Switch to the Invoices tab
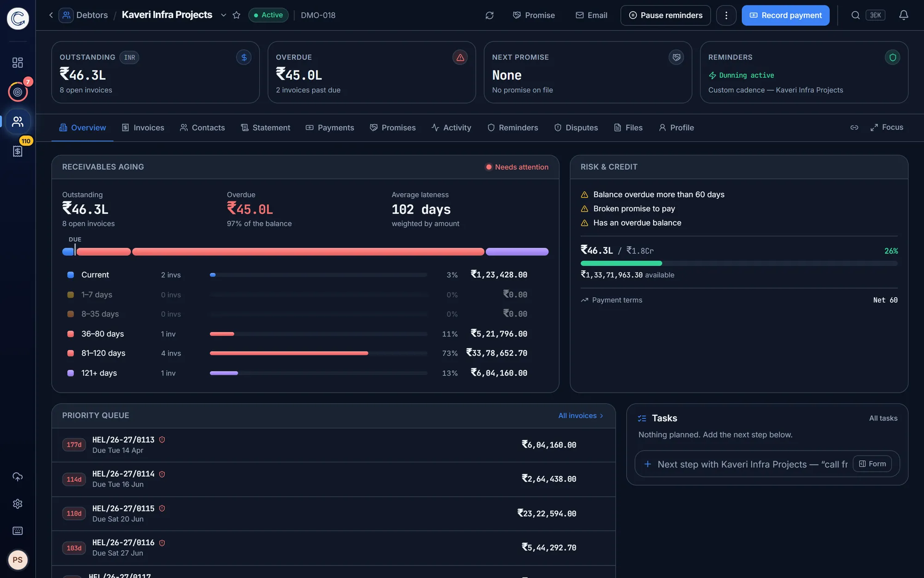This screenshot has height=578, width=924. pos(143,128)
